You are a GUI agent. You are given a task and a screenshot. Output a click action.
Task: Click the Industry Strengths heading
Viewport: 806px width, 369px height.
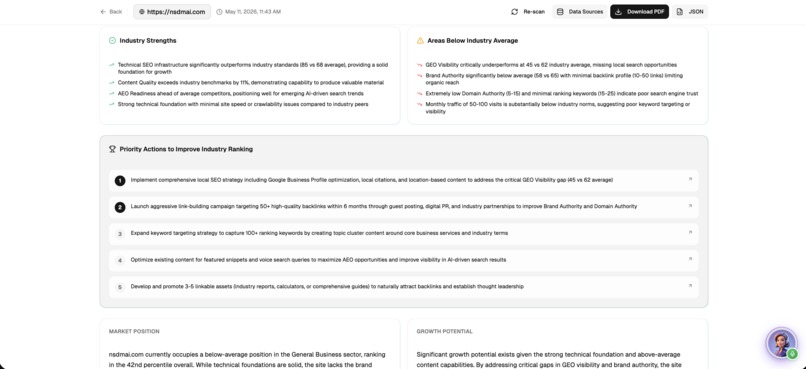[148, 41]
